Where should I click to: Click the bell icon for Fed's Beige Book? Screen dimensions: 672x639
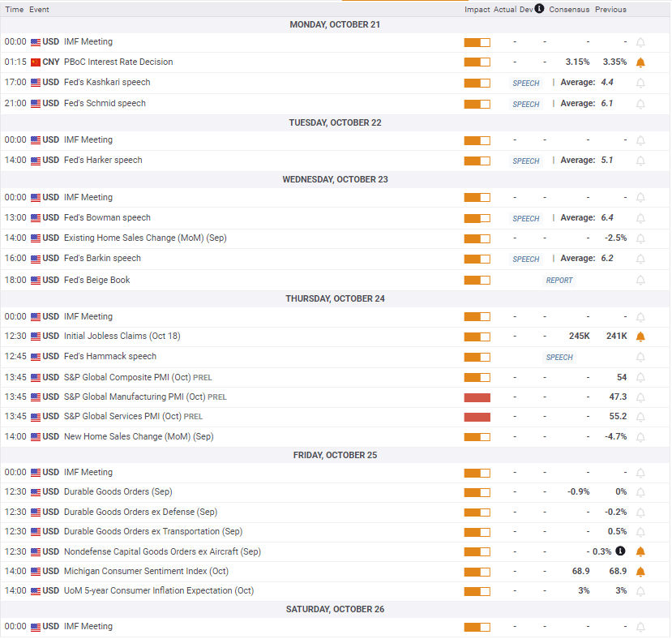coord(640,281)
